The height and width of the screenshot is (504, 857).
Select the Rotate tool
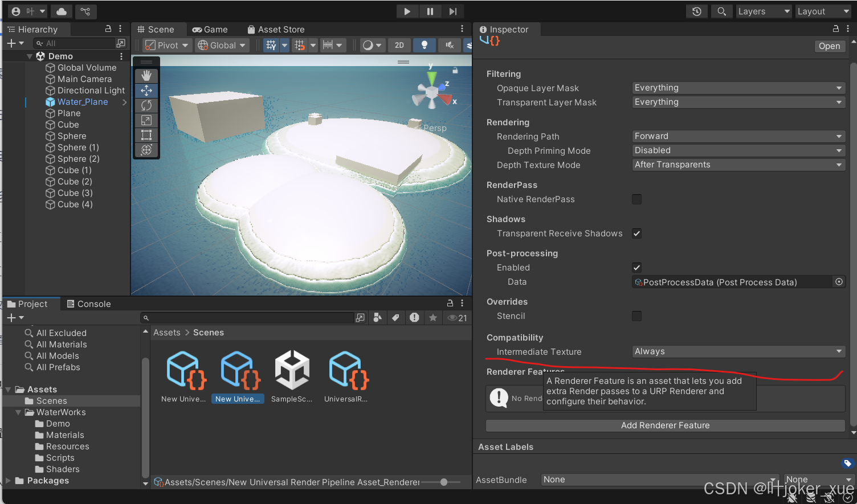pos(146,105)
